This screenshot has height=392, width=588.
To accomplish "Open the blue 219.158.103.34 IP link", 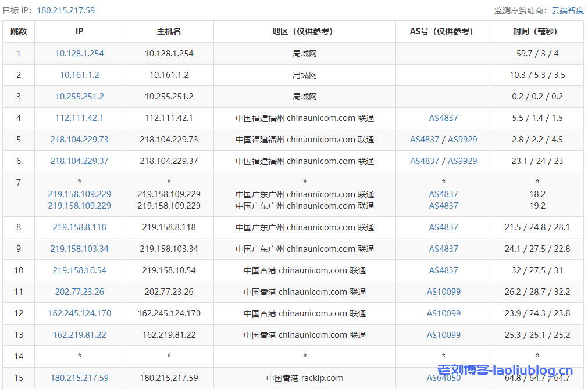I will [79, 249].
